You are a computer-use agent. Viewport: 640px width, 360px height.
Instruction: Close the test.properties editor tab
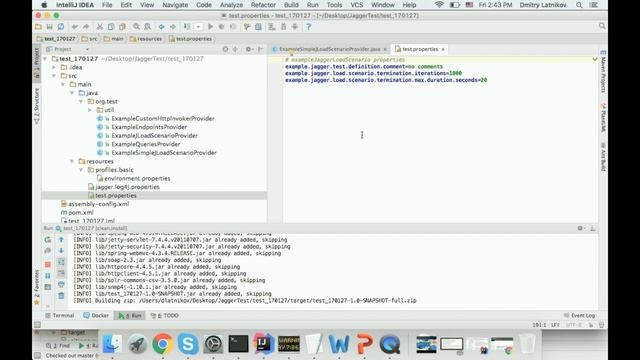click(443, 49)
